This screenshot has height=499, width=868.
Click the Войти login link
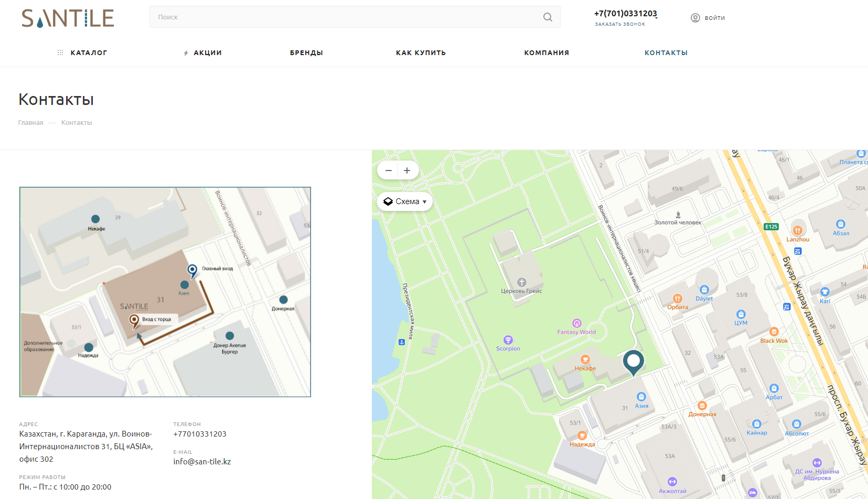[715, 18]
